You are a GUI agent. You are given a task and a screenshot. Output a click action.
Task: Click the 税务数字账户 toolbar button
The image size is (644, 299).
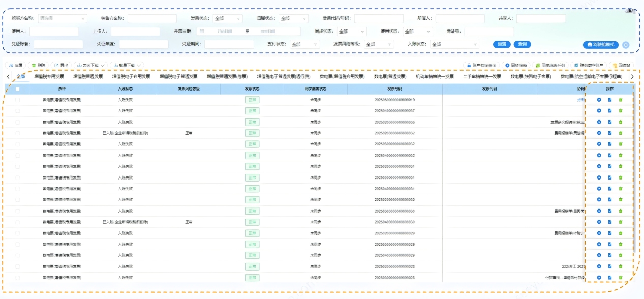pyautogui.click(x=589, y=65)
